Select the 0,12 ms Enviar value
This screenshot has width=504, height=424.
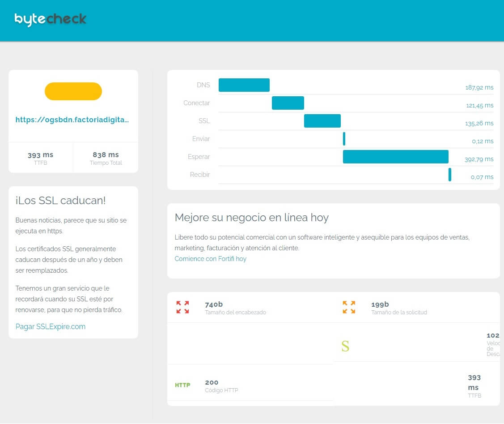coord(483,141)
